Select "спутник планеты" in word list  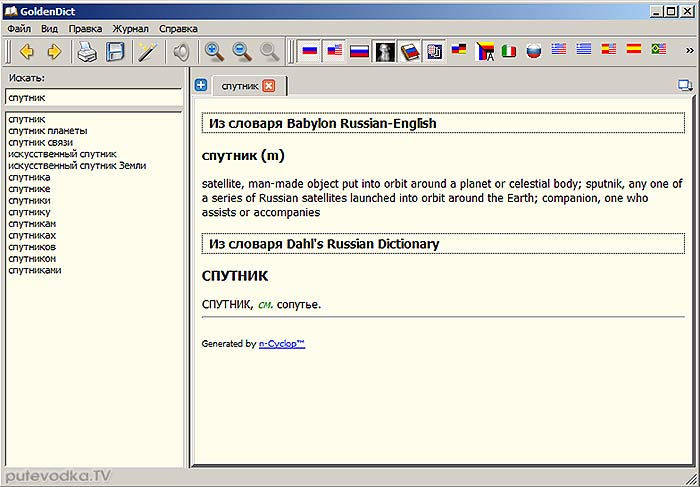click(x=48, y=131)
